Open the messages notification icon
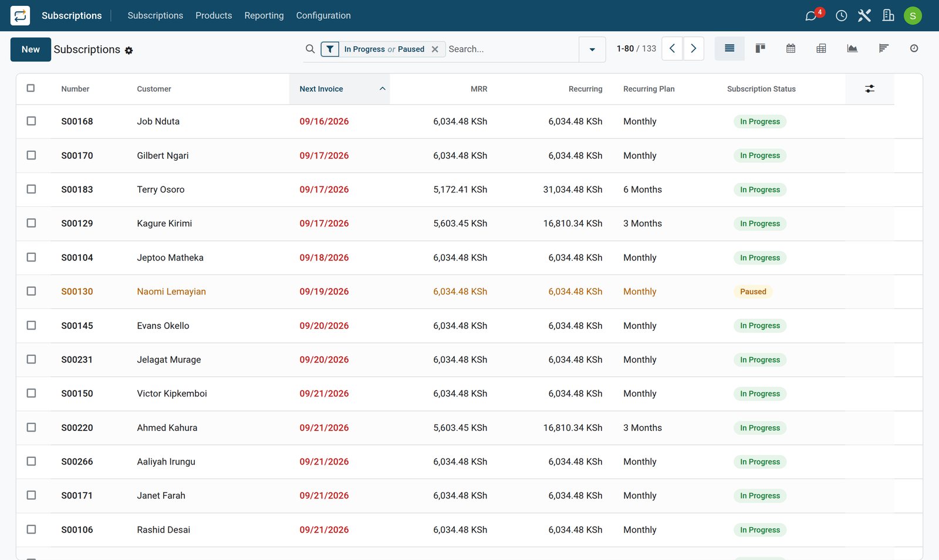Image resolution: width=939 pixels, height=560 pixels. (x=811, y=16)
